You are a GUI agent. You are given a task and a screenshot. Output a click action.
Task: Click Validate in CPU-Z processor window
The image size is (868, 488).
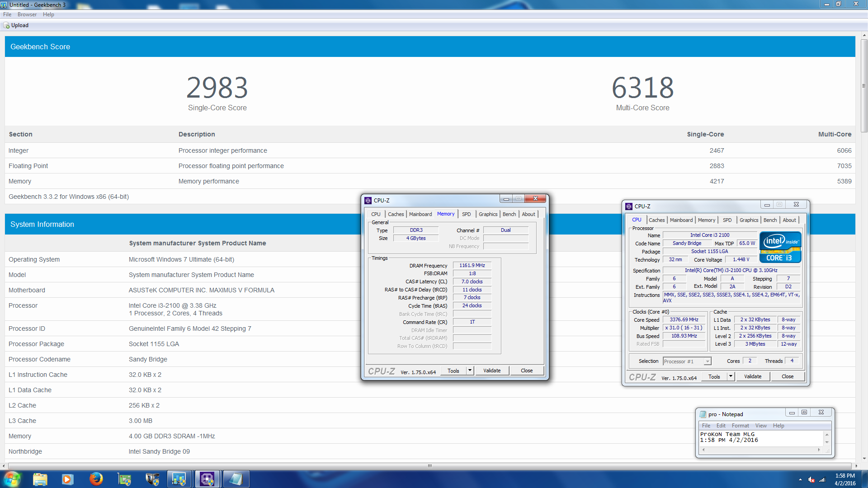coord(753,376)
